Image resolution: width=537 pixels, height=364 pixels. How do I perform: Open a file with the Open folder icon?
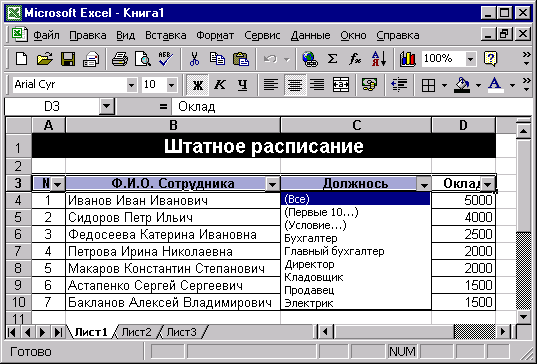pyautogui.click(x=45, y=59)
